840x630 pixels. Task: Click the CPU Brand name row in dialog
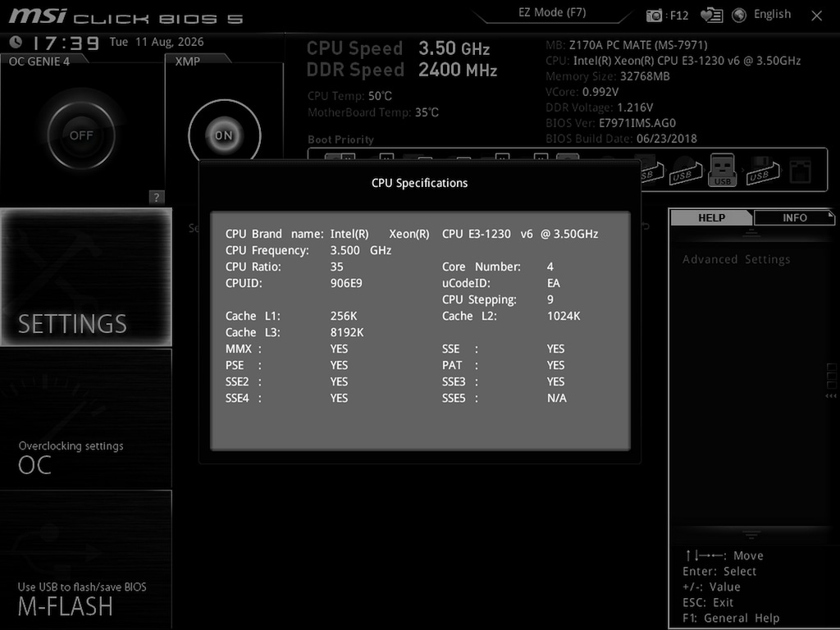[x=412, y=234]
